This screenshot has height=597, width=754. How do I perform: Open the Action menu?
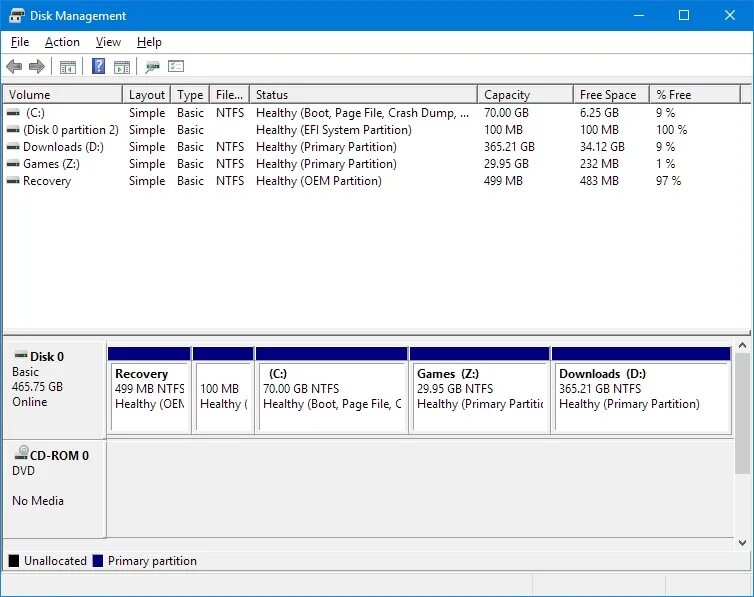click(x=63, y=42)
